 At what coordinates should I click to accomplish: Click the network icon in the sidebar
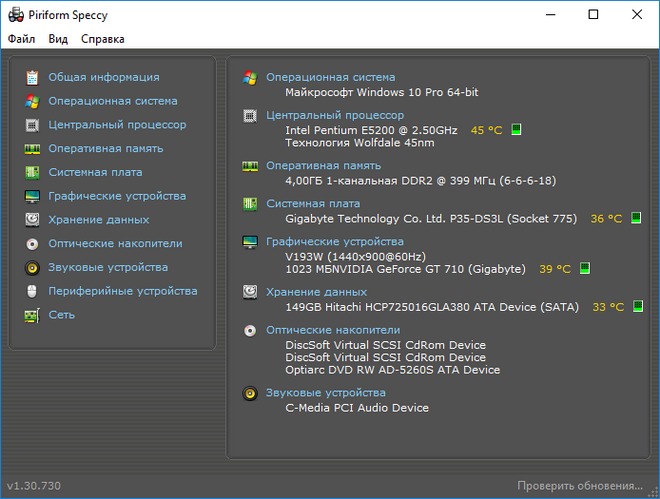(x=32, y=315)
